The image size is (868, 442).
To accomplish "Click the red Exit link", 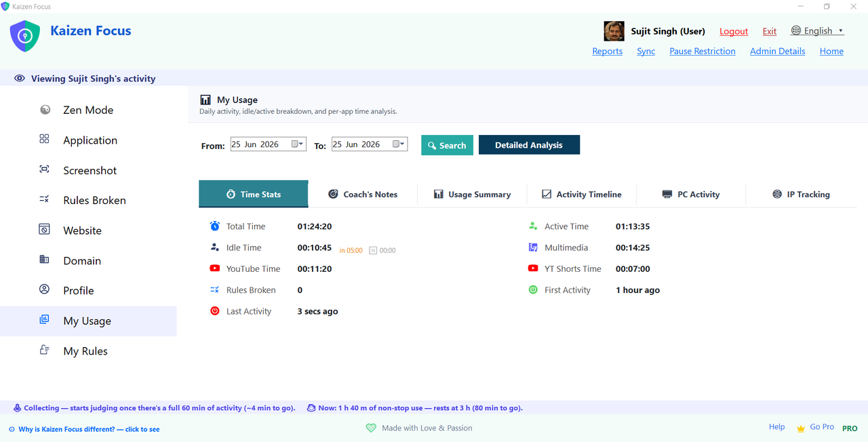I will [x=770, y=31].
